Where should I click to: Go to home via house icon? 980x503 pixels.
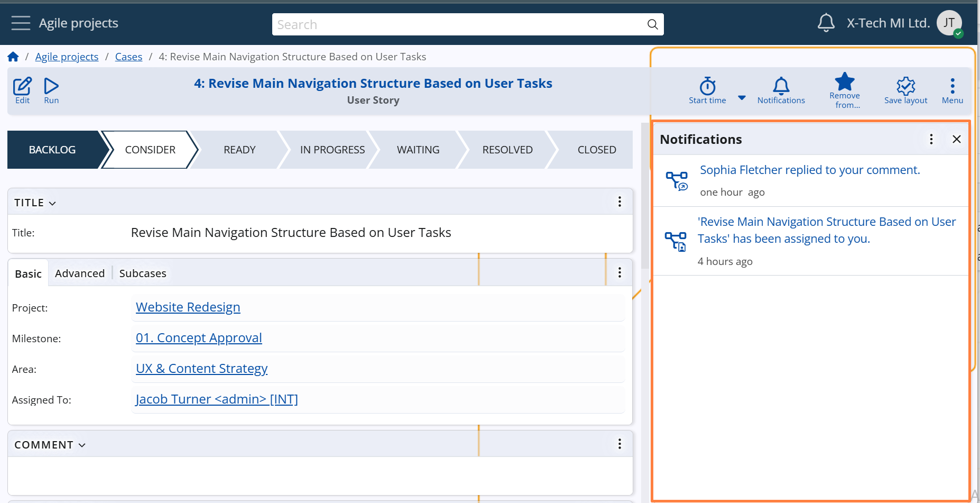pyautogui.click(x=13, y=57)
